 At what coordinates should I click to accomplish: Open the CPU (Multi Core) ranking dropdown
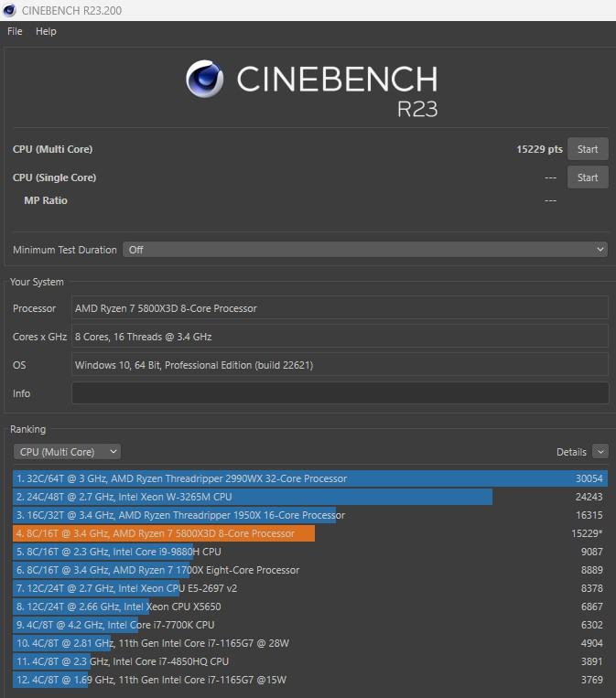(x=67, y=452)
